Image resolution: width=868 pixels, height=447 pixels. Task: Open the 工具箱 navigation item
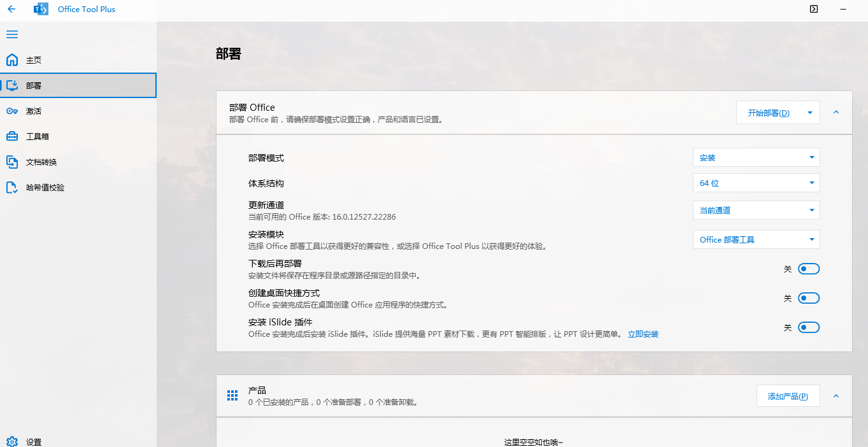78,136
